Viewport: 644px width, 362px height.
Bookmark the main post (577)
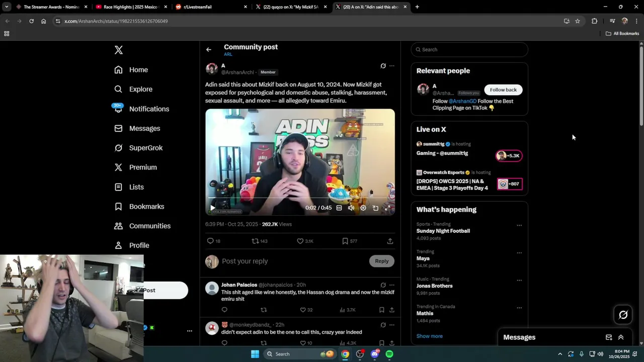(350, 241)
